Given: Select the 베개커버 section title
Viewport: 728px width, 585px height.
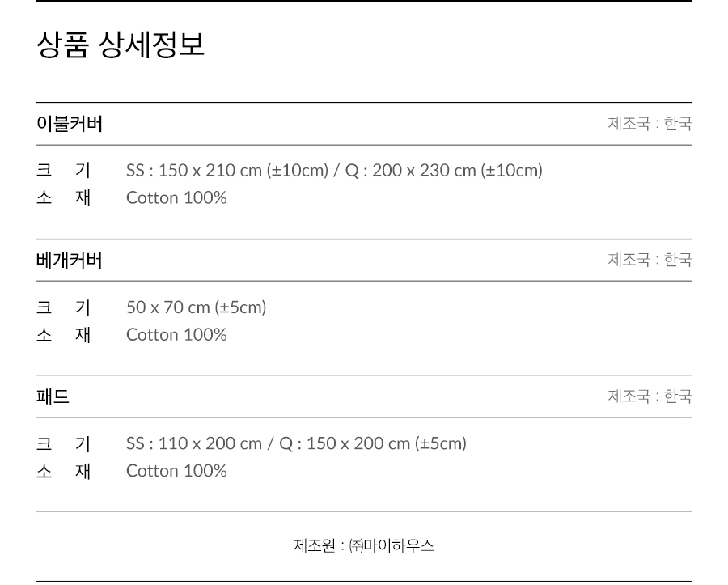Looking at the screenshot, I should pos(70,261).
